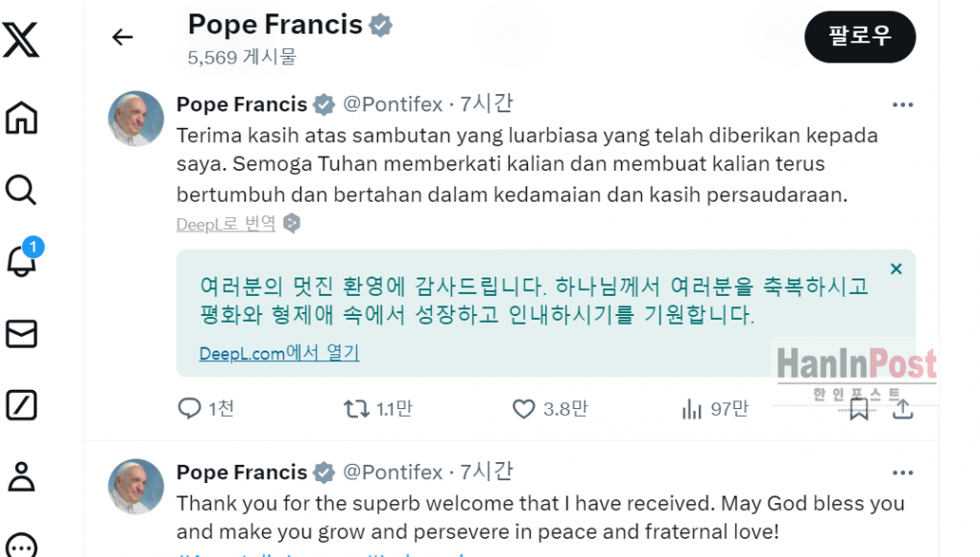Reply to the Indonesian tweet
The width and height of the screenshot is (980, 557).
tap(189, 409)
